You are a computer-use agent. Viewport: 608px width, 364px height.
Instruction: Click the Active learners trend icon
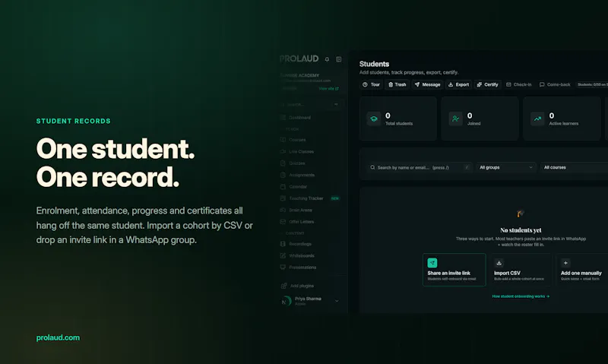(x=537, y=119)
